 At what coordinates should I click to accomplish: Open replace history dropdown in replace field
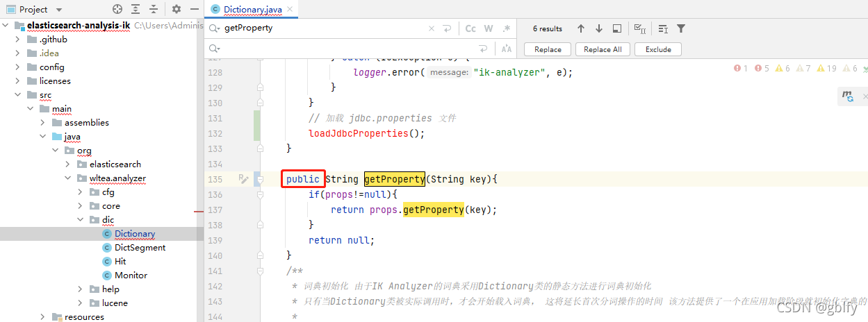tap(214, 49)
